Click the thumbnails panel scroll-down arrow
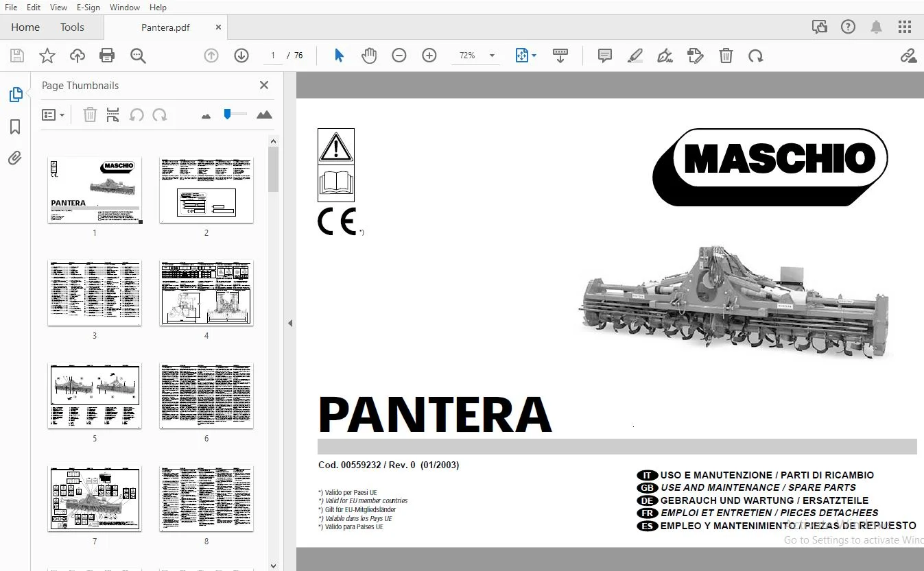 pyautogui.click(x=273, y=565)
